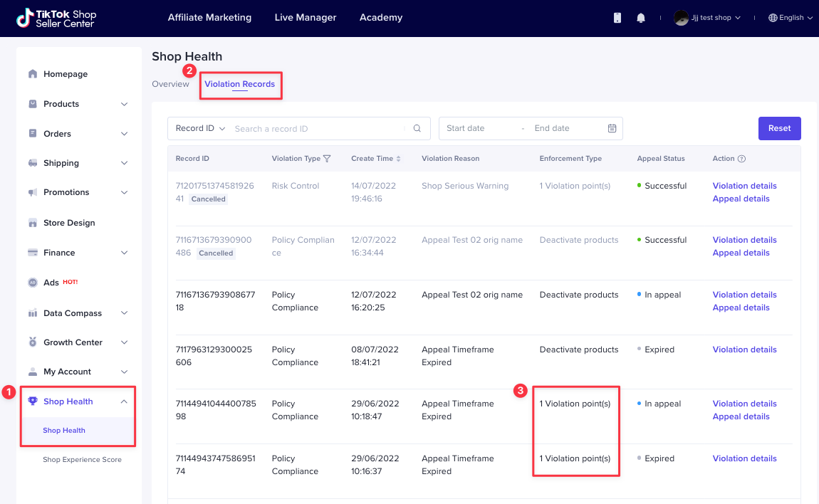819x504 pixels.
Task: Open Shop Experience Score in sidebar
Action: click(82, 460)
